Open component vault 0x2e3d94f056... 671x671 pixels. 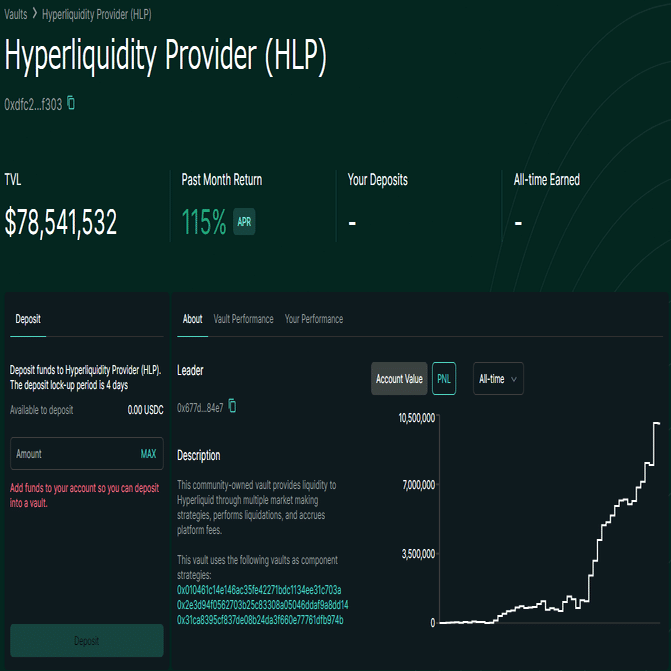pyautogui.click(x=263, y=605)
